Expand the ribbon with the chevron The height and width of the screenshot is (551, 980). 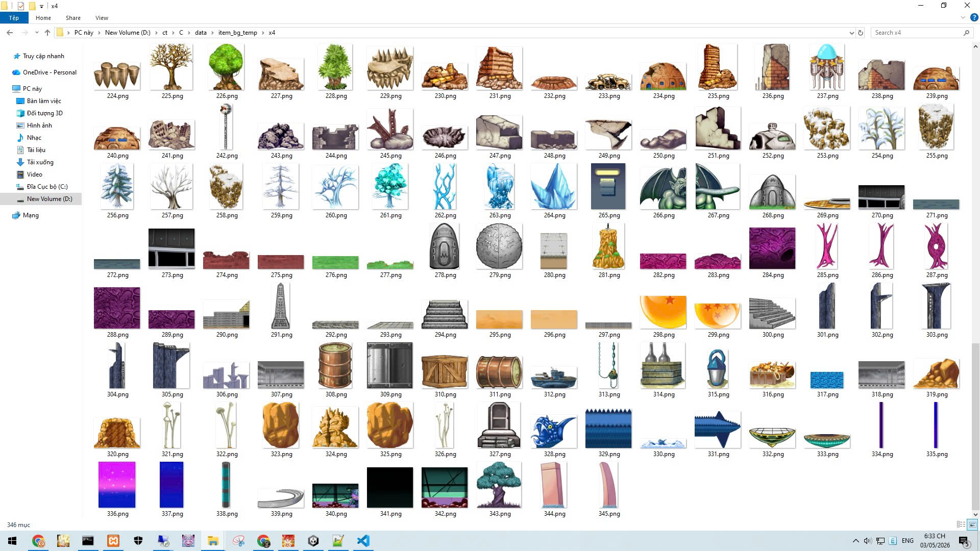pos(963,18)
